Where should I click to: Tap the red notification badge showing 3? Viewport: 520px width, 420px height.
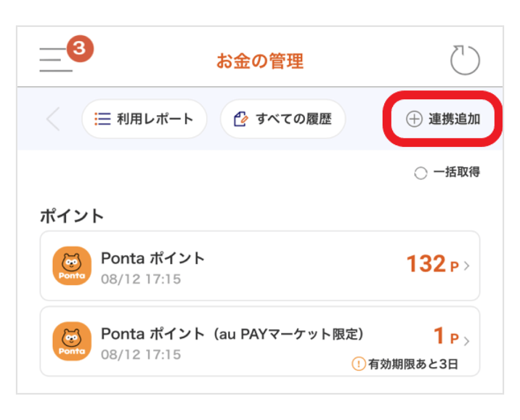point(79,49)
